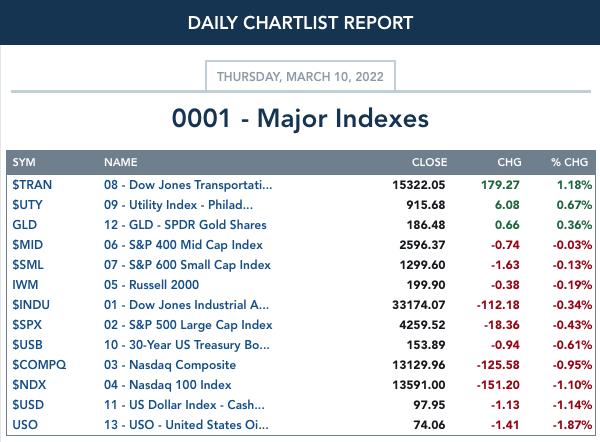Sort table by CLOSE column header
600x442 pixels.
pyautogui.click(x=429, y=162)
